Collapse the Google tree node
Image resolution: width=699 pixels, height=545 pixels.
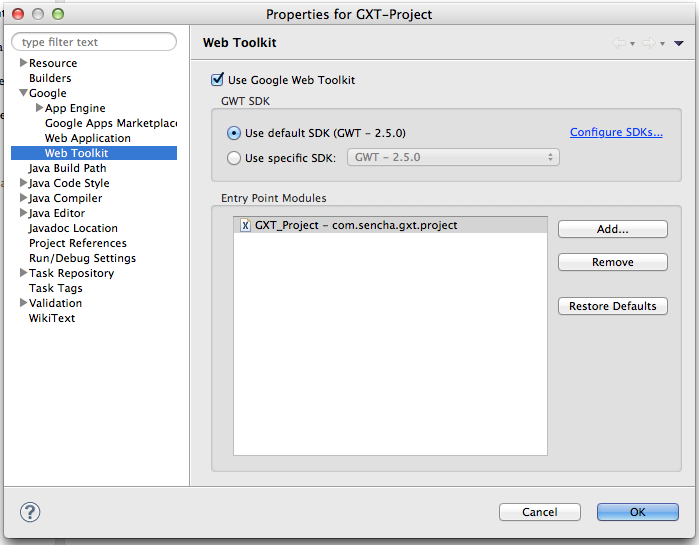point(23,93)
